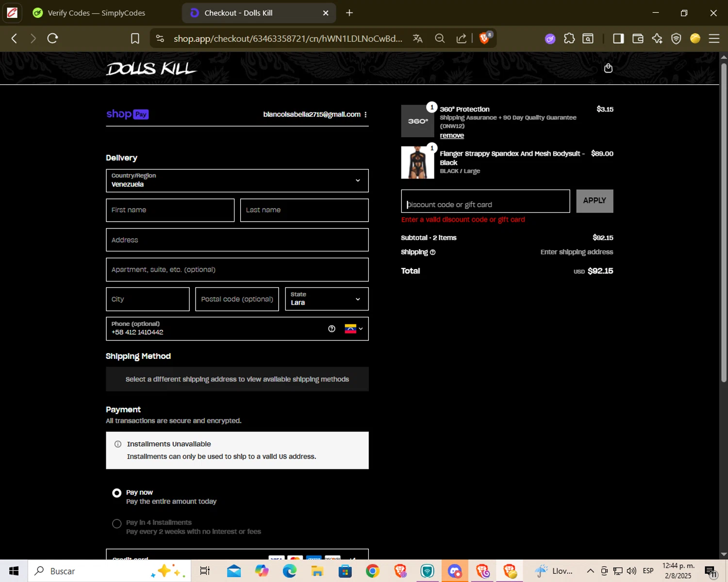
Task: Open the State dropdown showing Lara
Action: [327, 299]
